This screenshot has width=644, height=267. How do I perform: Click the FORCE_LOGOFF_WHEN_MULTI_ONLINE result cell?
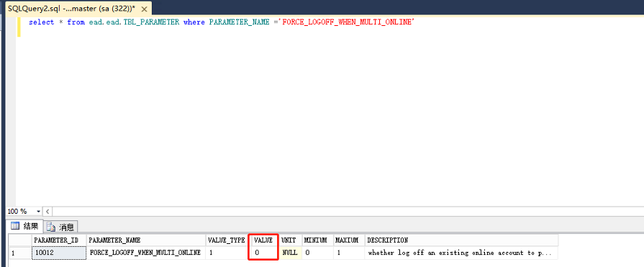146,253
